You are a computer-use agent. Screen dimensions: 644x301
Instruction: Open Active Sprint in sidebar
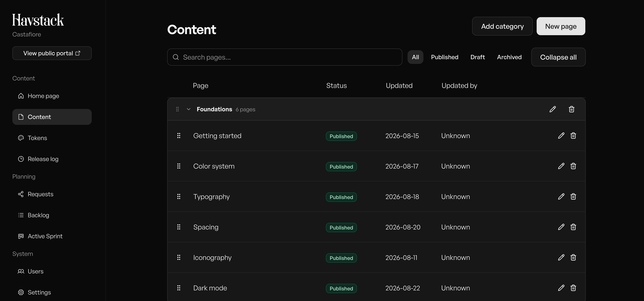coord(52,236)
